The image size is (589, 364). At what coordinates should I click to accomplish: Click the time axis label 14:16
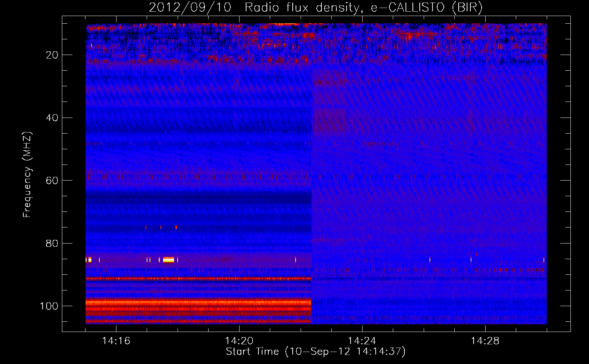pos(116,341)
